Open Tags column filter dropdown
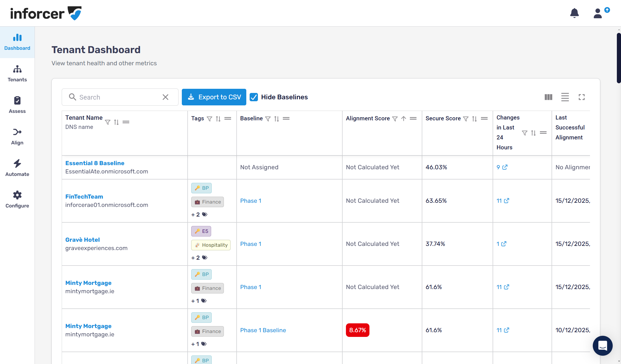 pyautogui.click(x=209, y=119)
